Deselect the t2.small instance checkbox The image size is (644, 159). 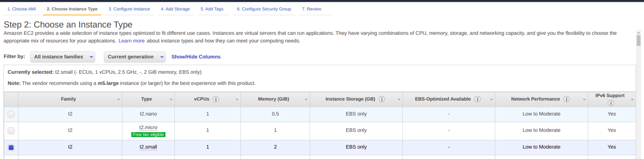[x=11, y=147]
